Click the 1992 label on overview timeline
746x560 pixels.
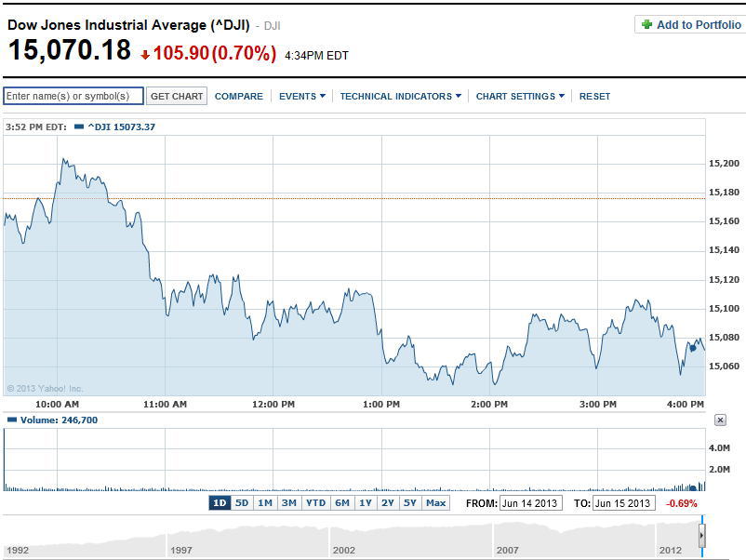coord(18,550)
